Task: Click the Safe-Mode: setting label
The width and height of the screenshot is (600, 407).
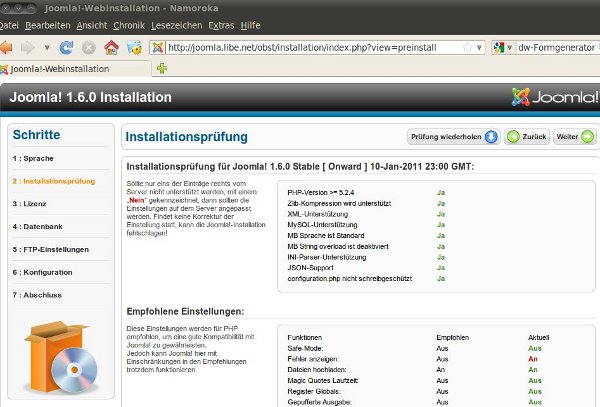Action: pos(305,348)
